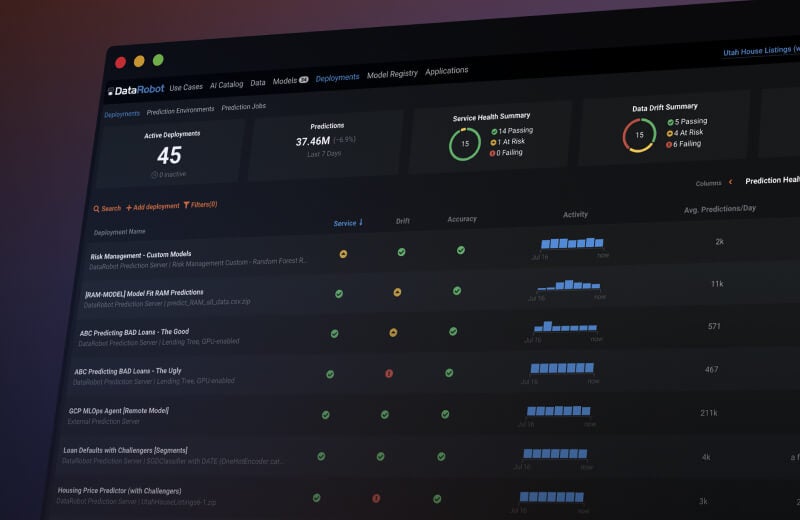Open the Model Registry menu
This screenshot has width=800, height=520.
point(392,74)
